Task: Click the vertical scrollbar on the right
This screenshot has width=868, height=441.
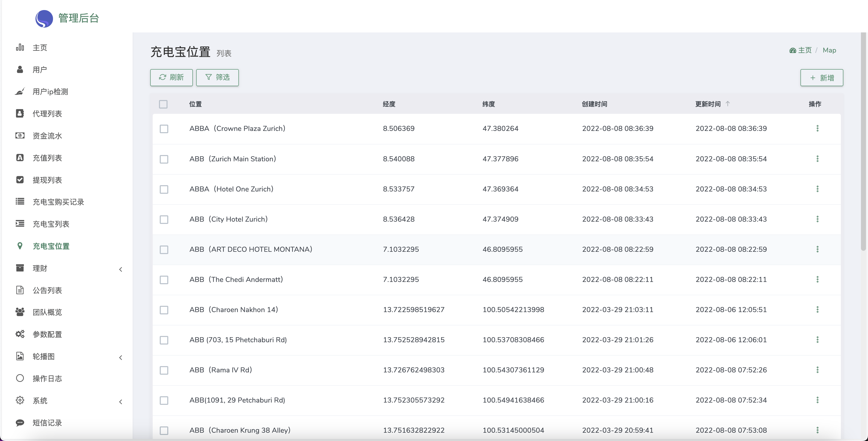Action: click(x=863, y=142)
